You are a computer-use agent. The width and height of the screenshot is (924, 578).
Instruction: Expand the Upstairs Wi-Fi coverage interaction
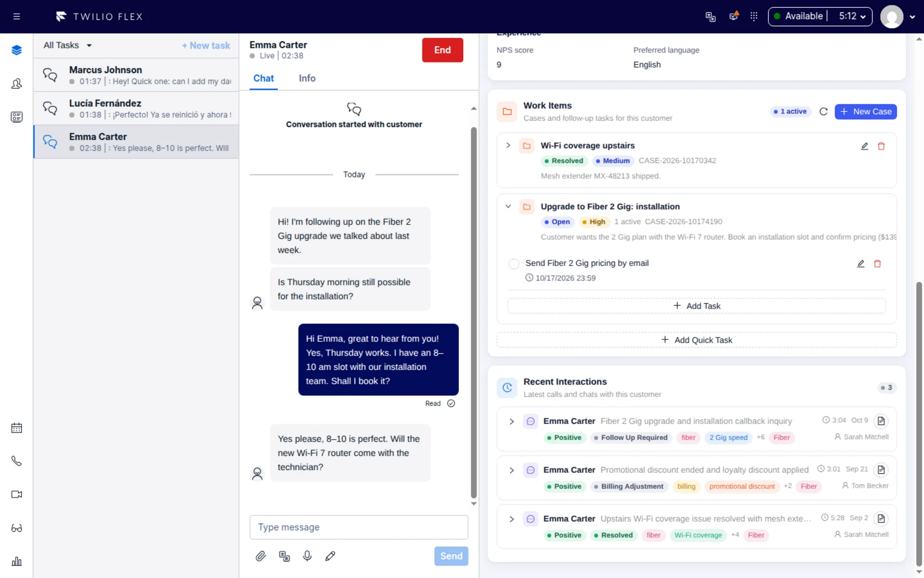click(x=511, y=519)
